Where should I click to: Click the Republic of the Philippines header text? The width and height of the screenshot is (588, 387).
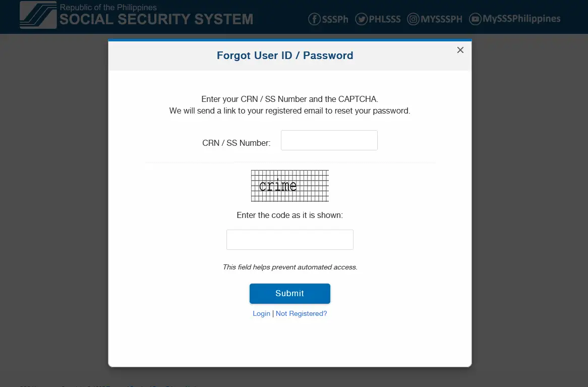(x=108, y=8)
